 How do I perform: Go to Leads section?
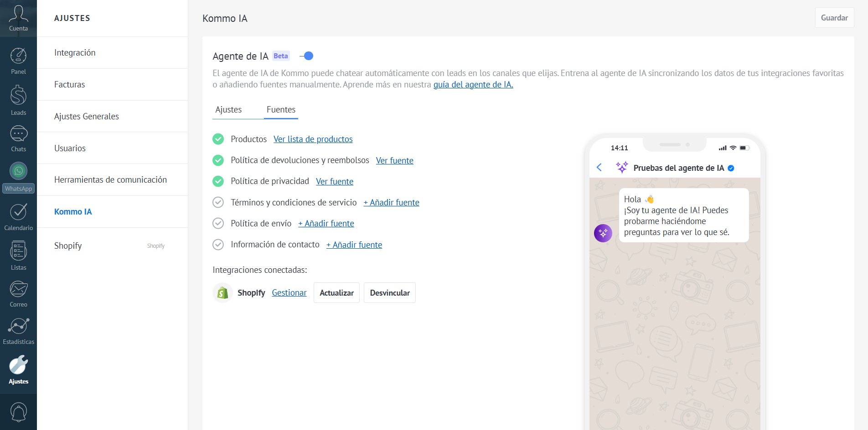tap(18, 100)
